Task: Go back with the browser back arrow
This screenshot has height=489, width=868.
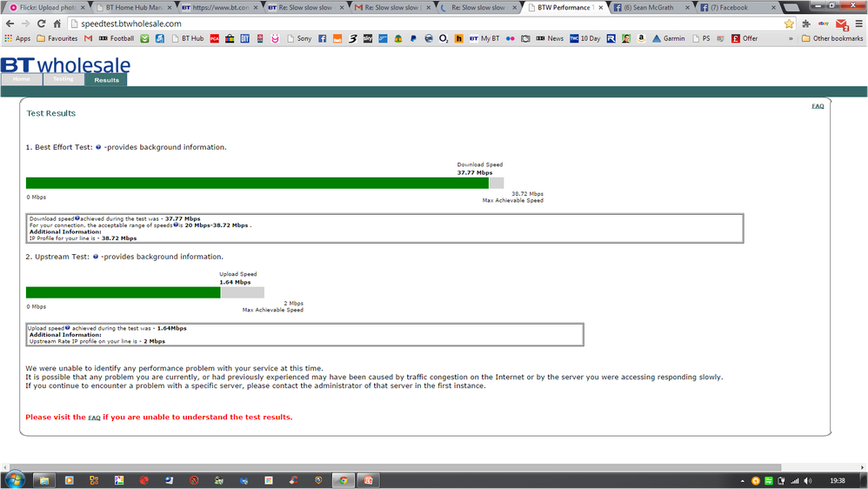Action: (10, 23)
